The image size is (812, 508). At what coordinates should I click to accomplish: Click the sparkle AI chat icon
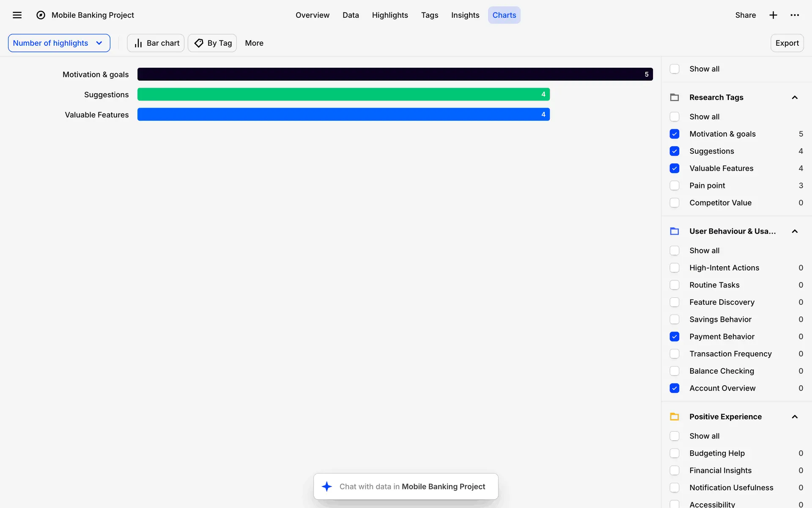327,486
